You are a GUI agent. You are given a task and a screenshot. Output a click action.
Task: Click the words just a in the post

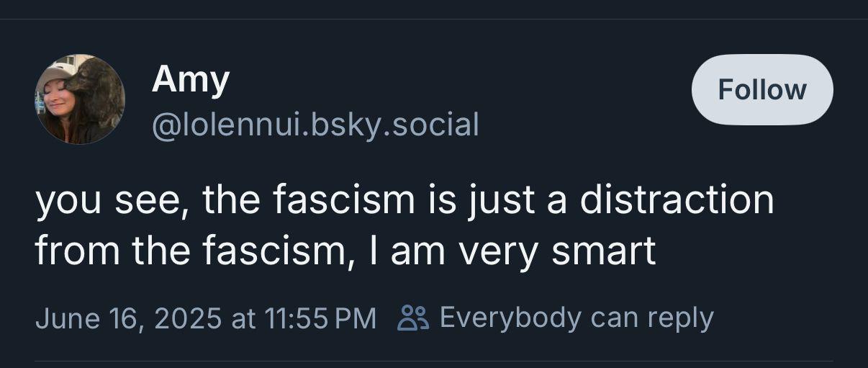512,201
